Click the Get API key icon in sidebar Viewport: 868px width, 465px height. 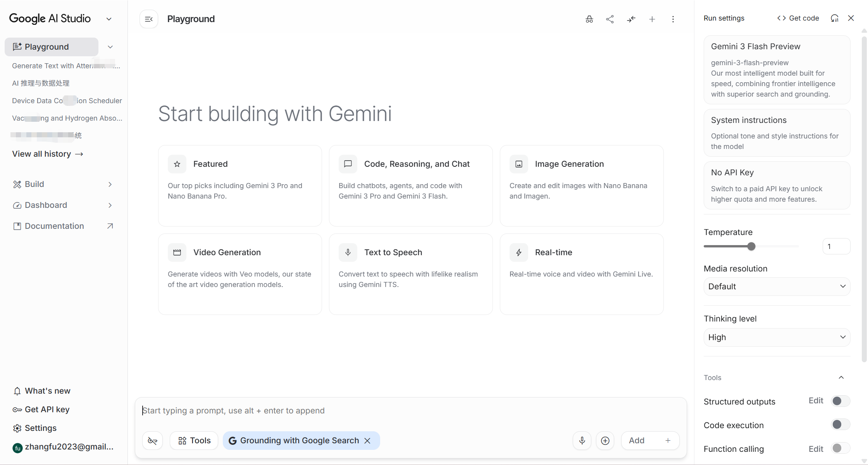tap(17, 410)
